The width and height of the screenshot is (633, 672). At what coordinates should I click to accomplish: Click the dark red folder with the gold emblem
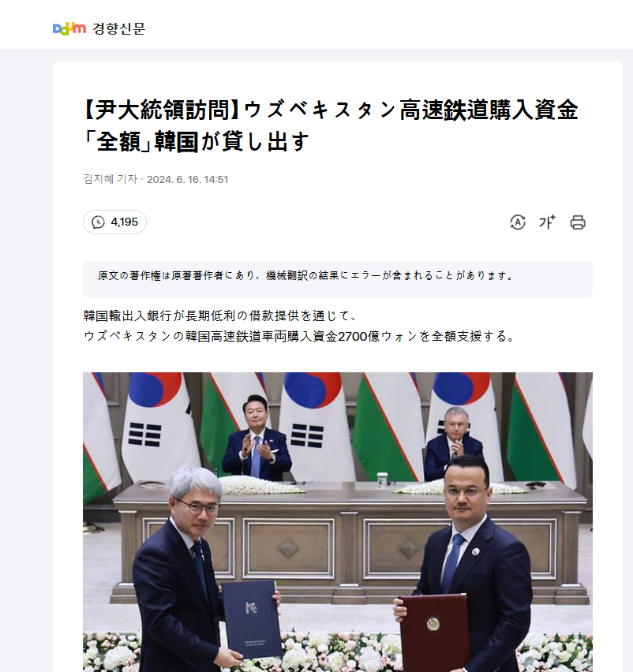[436, 633]
